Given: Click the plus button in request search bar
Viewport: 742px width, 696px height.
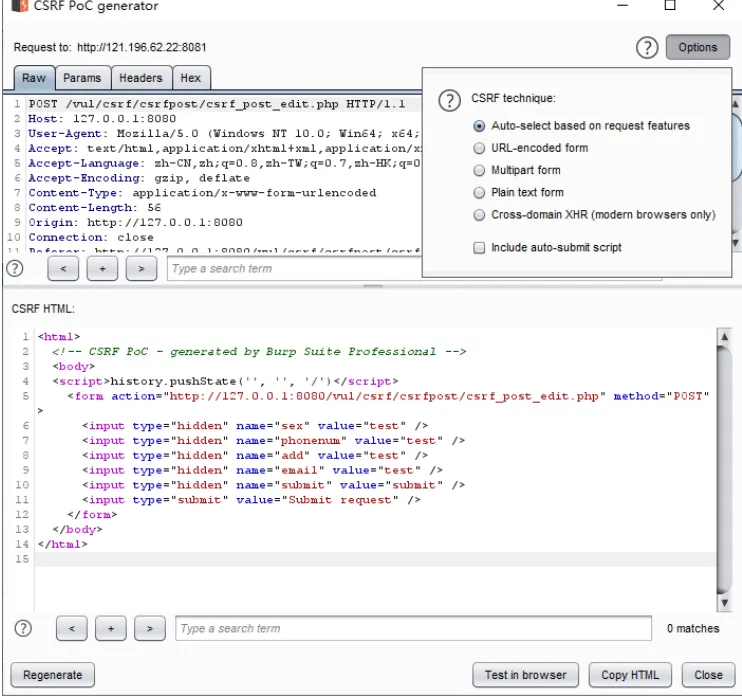Looking at the screenshot, I should click(x=102, y=269).
